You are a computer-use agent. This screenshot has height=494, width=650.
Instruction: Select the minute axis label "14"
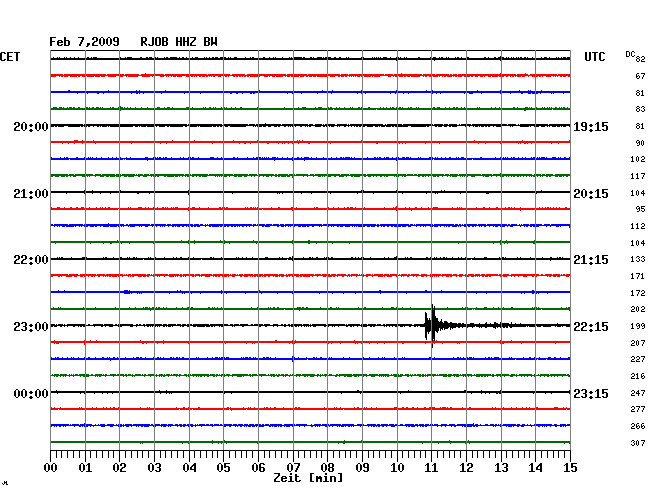(536, 468)
